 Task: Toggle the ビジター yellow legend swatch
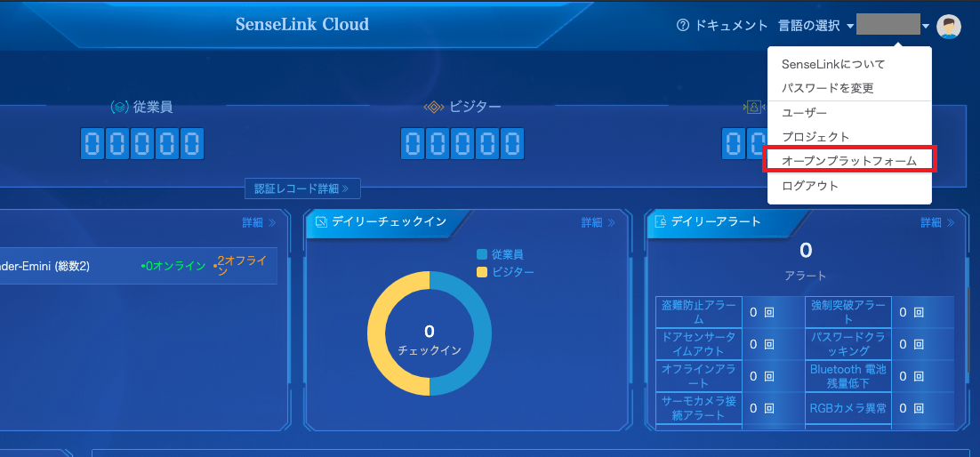pos(481,272)
